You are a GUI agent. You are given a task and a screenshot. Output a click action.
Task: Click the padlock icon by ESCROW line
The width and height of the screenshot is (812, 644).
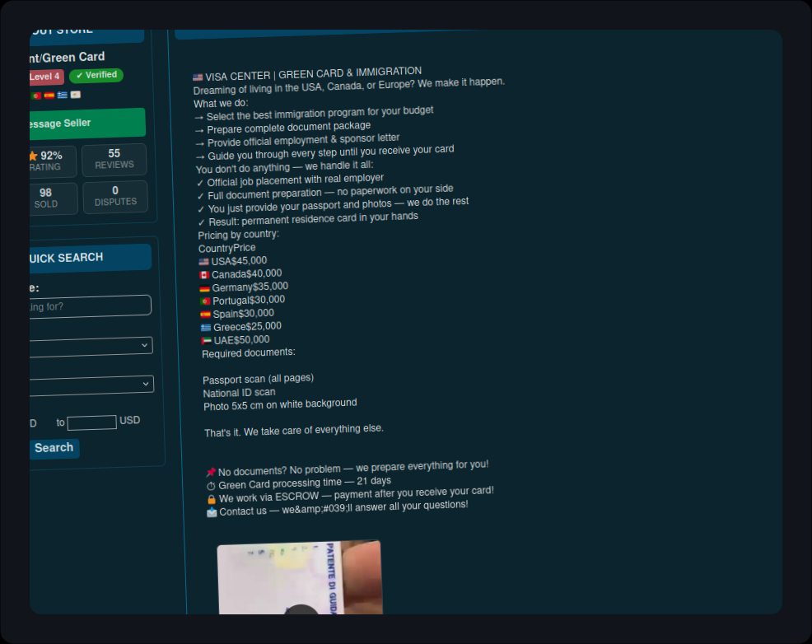click(x=212, y=500)
